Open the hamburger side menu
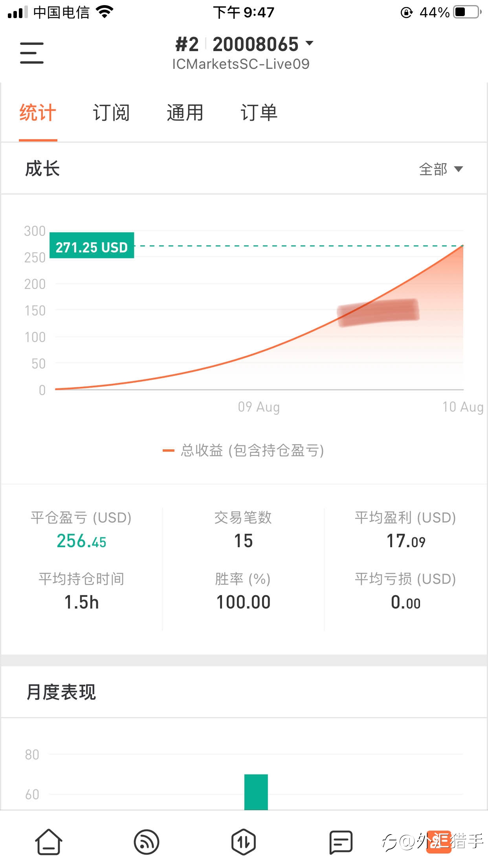 32,53
